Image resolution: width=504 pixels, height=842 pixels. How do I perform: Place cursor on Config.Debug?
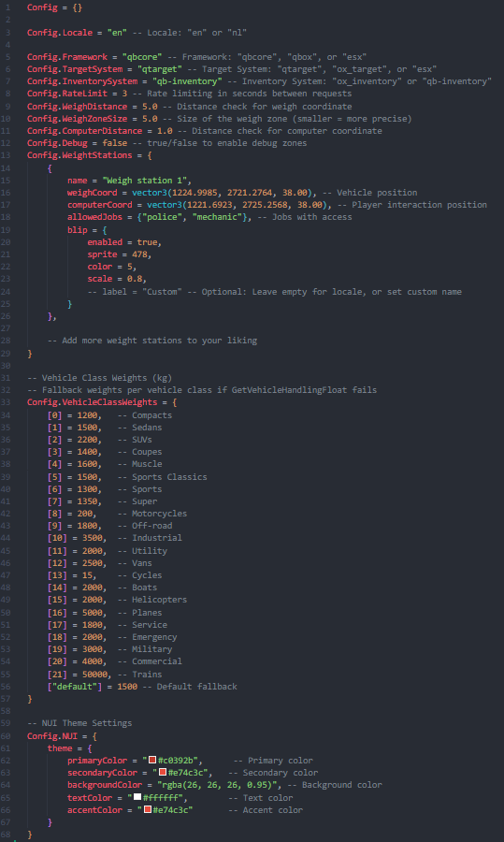[59, 143]
